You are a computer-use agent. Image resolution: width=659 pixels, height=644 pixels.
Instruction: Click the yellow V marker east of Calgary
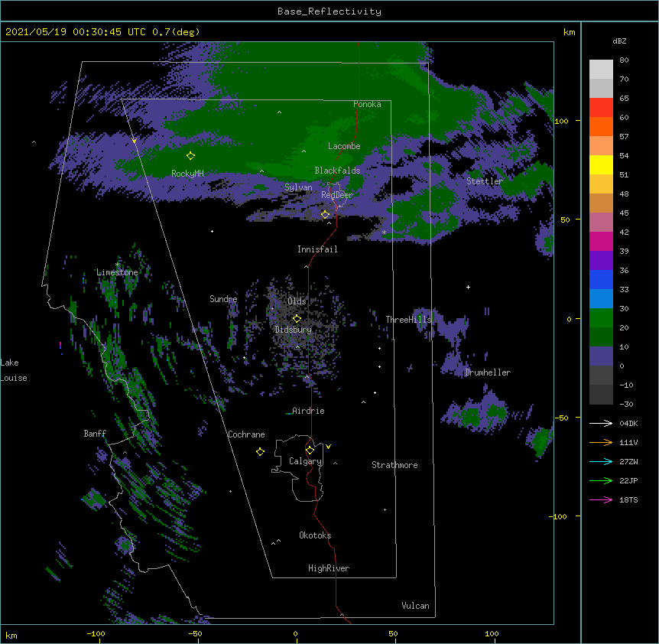click(x=328, y=447)
